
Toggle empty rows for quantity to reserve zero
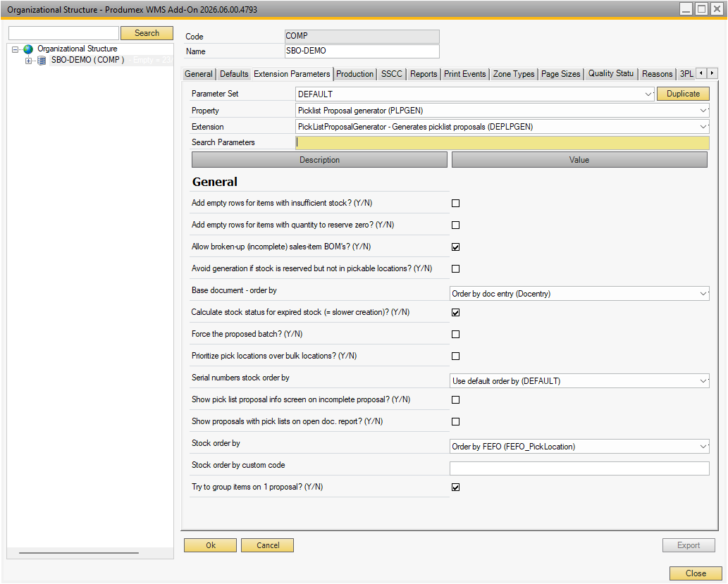coord(455,225)
